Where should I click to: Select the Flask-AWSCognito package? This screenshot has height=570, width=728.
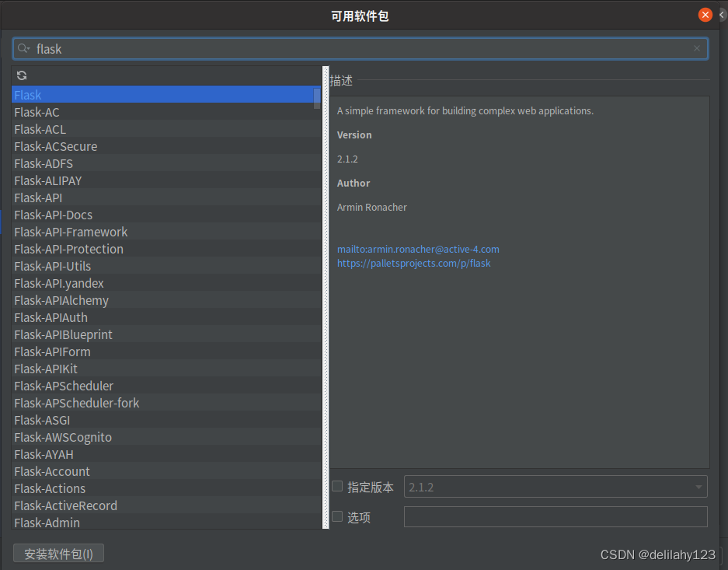click(x=166, y=437)
